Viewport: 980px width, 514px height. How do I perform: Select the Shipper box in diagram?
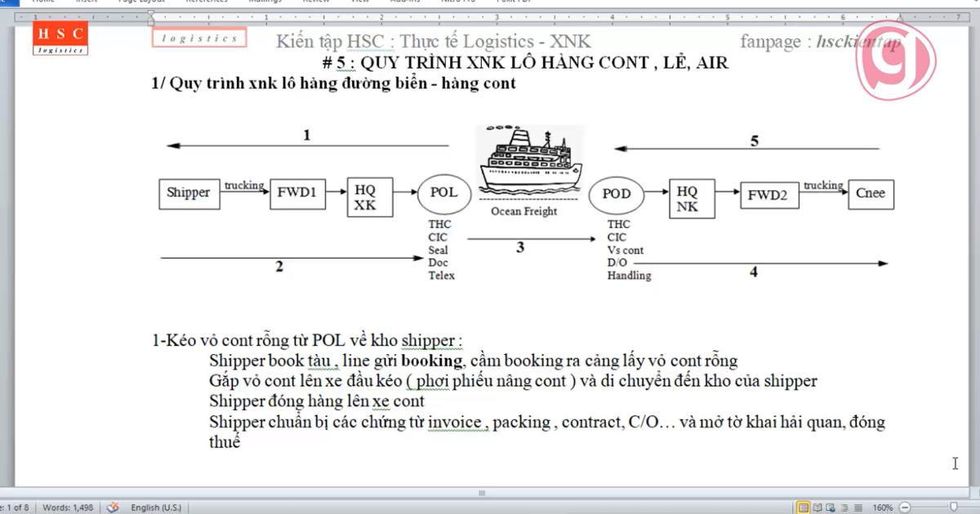click(x=189, y=193)
